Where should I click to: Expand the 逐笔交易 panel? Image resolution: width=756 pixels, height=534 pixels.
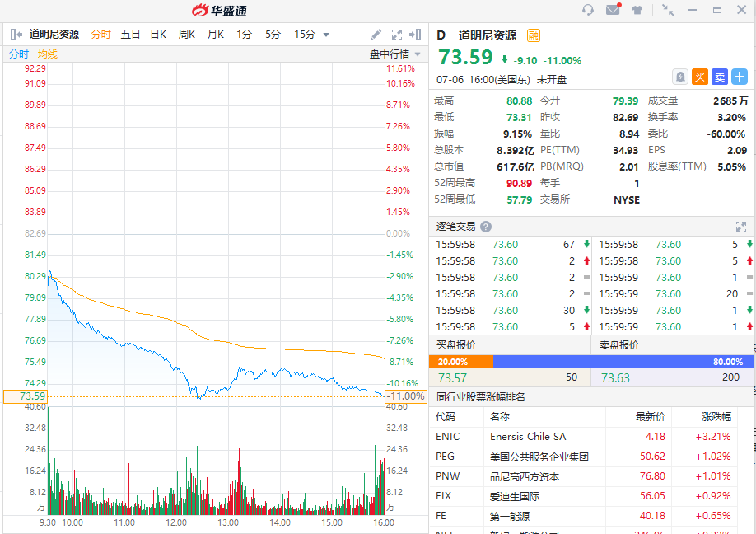coord(741,227)
